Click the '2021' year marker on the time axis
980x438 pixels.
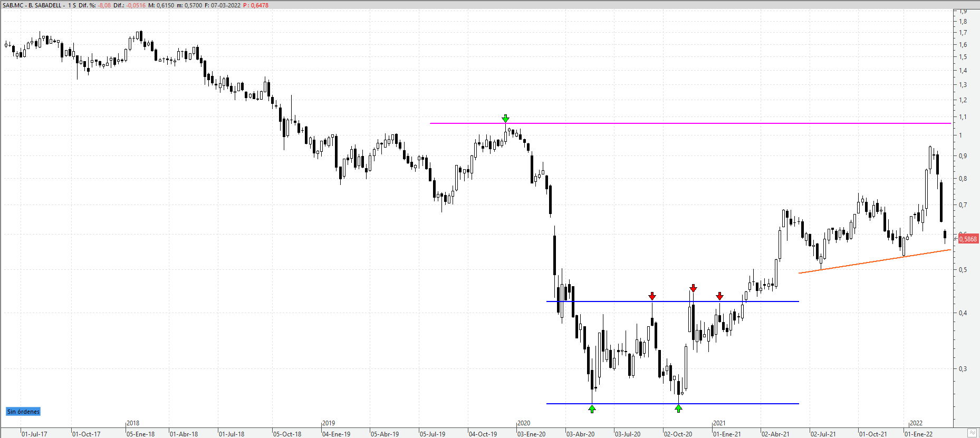(719, 423)
